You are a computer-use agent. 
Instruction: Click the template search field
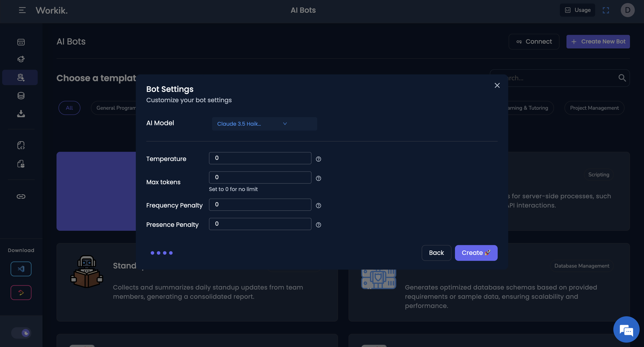click(560, 78)
